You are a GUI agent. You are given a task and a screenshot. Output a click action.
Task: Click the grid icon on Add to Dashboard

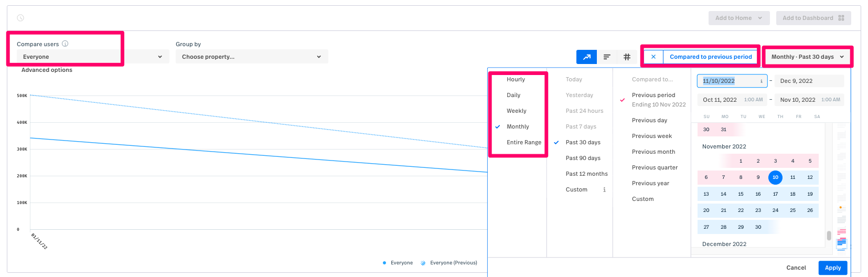[x=841, y=18]
